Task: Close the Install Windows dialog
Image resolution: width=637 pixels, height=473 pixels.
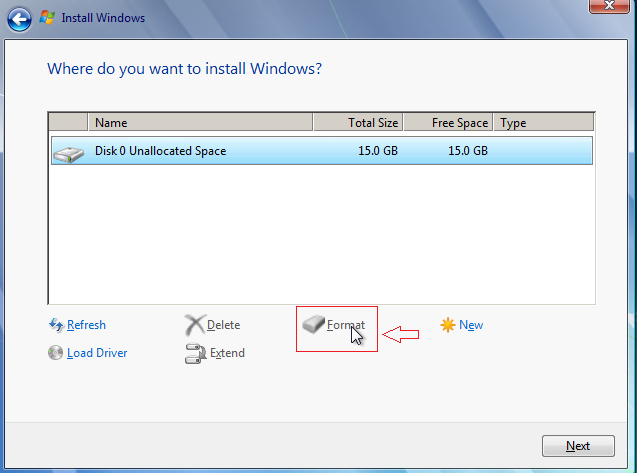Action: pyautogui.click(x=609, y=6)
